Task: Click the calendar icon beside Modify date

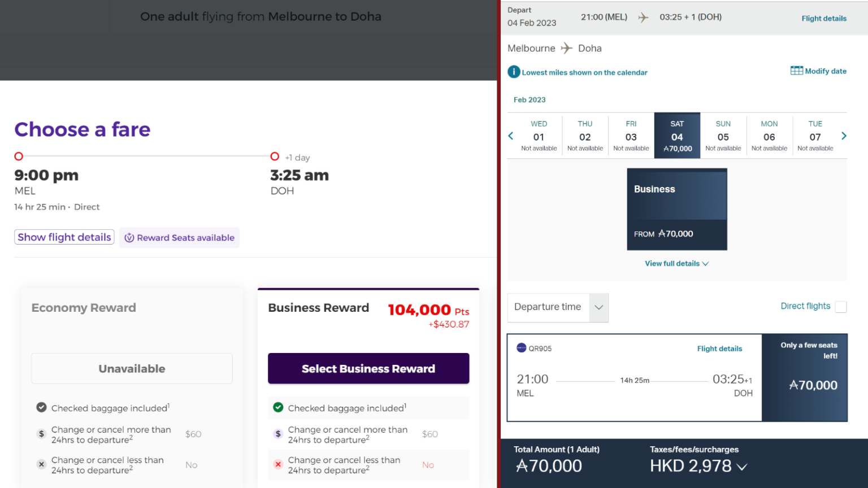Action: point(796,70)
